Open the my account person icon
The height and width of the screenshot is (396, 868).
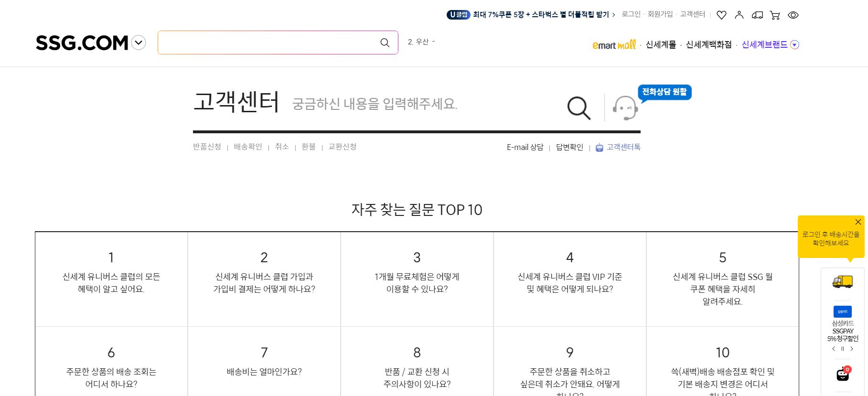click(x=739, y=15)
